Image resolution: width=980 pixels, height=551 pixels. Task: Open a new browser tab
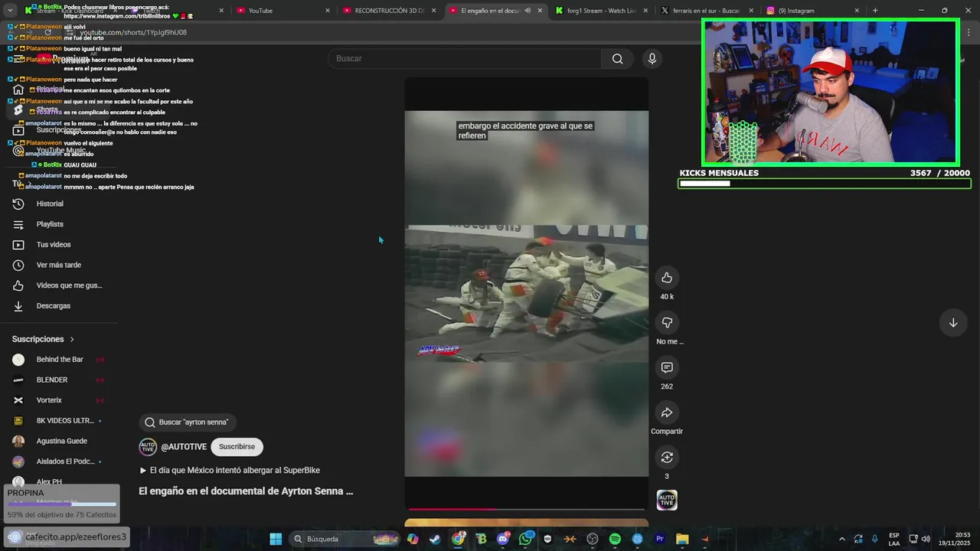coord(875,11)
